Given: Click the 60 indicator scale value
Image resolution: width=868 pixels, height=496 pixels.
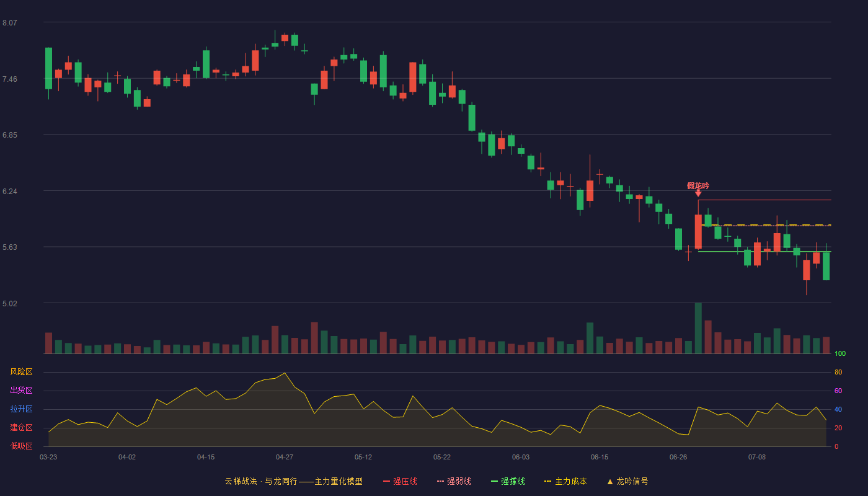Looking at the screenshot, I should pyautogui.click(x=838, y=391).
